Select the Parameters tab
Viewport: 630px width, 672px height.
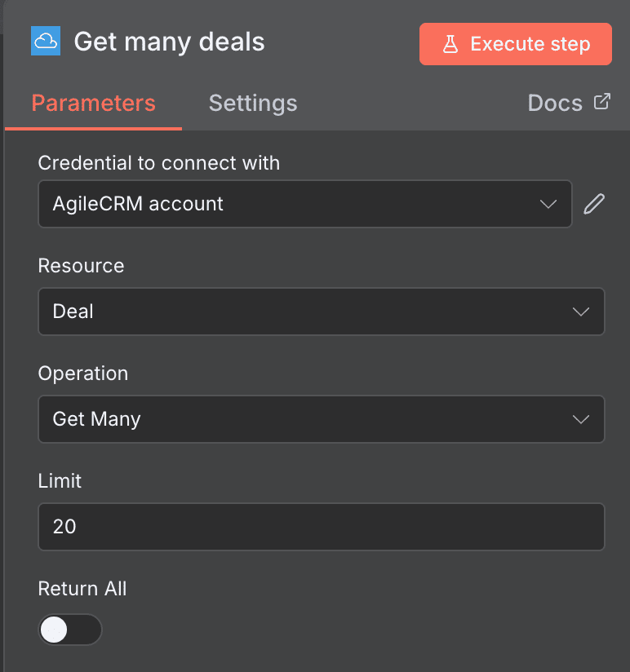[x=93, y=103]
